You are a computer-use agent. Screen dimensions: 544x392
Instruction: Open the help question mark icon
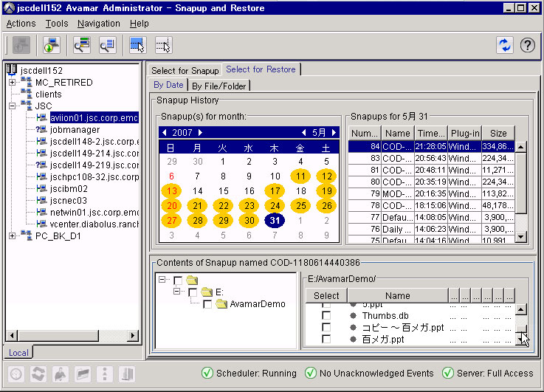coord(527,46)
